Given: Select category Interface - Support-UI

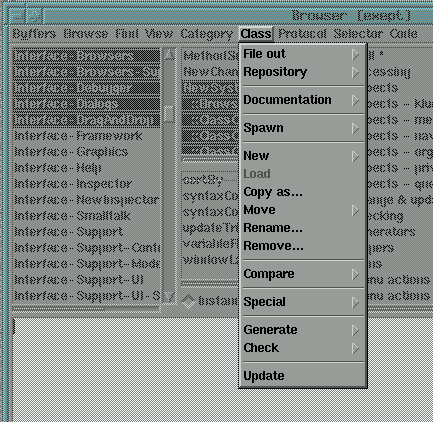Looking at the screenshot, I should pos(86,280).
